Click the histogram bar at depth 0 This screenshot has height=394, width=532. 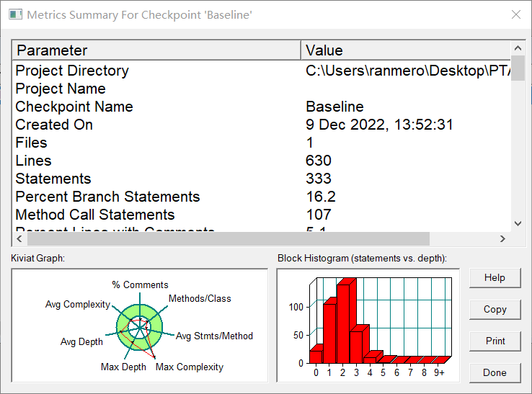(316, 356)
